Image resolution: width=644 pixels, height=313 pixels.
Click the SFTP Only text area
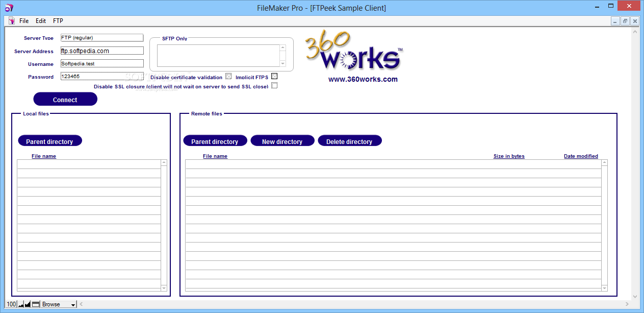pos(218,56)
